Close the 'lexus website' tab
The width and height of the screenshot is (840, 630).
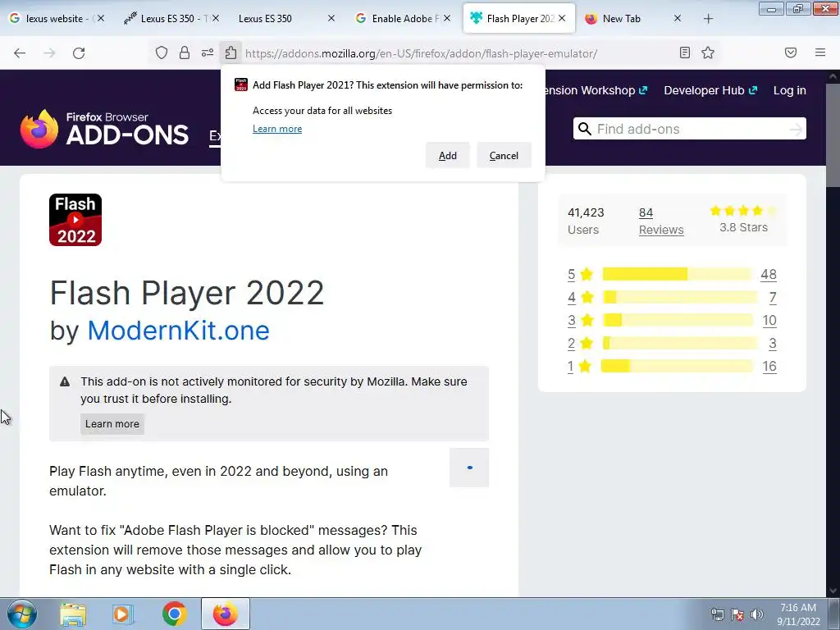pyautogui.click(x=101, y=18)
